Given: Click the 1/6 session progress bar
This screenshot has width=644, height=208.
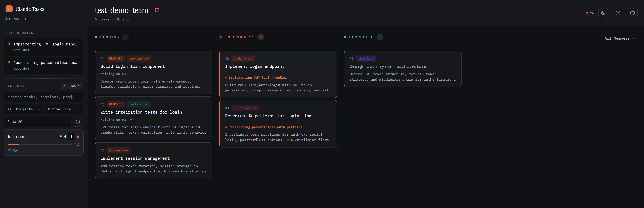Looking at the screenshot, I should click(40, 144).
